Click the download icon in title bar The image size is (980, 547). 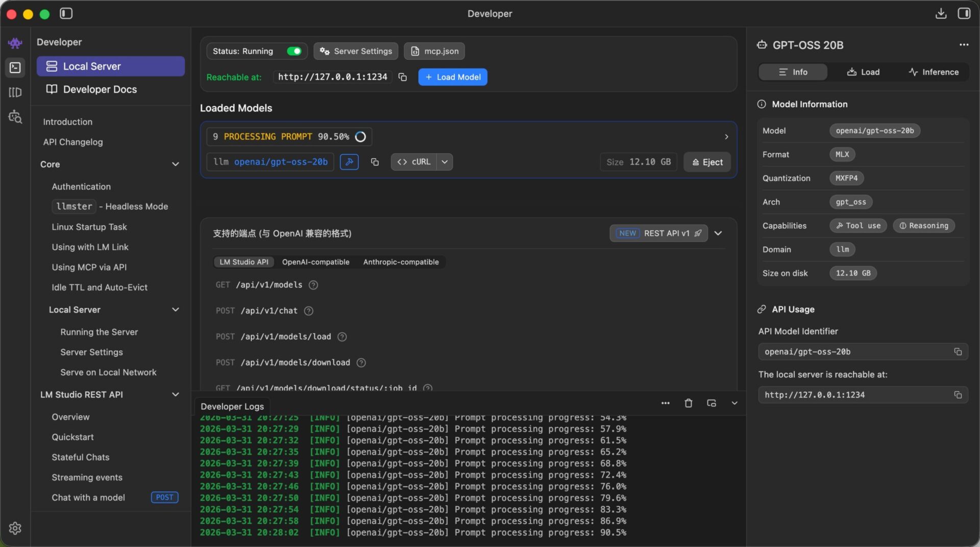point(941,14)
